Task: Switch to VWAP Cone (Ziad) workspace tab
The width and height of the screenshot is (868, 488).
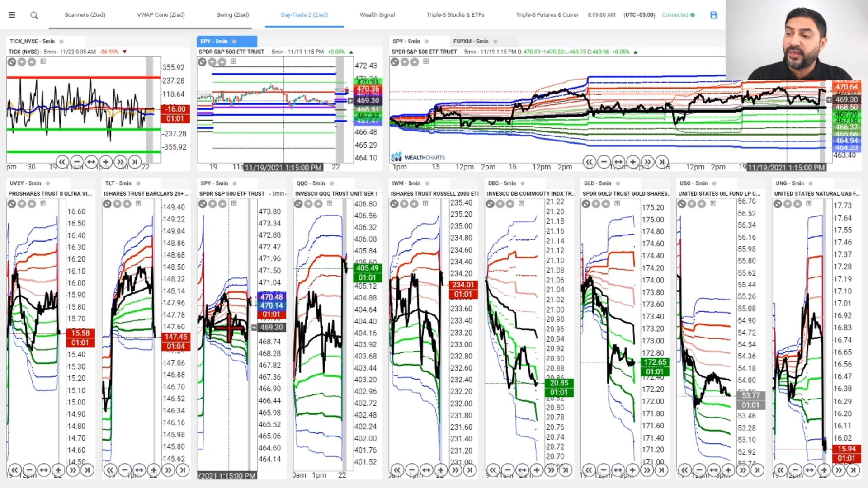Action: (x=161, y=15)
